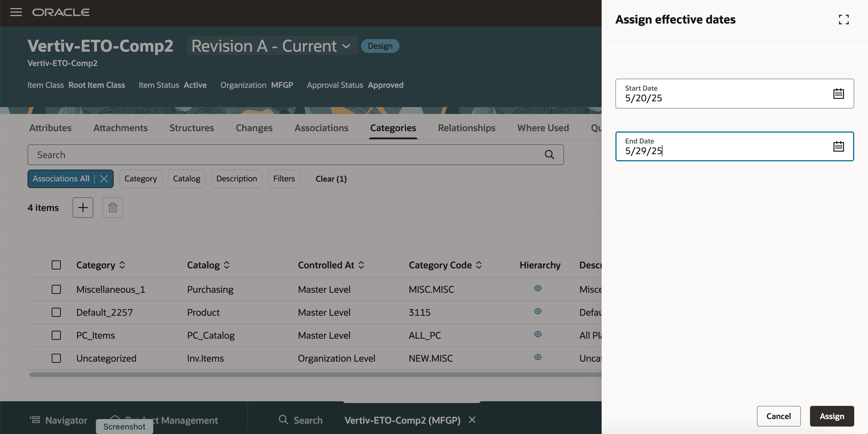The image size is (868, 434).
Task: Open the hamburger navigation menu
Action: point(16,12)
